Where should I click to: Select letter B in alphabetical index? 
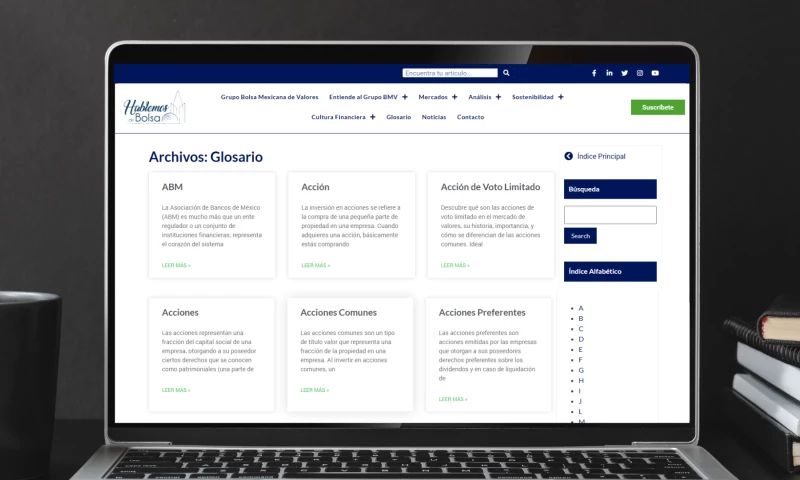(581, 318)
